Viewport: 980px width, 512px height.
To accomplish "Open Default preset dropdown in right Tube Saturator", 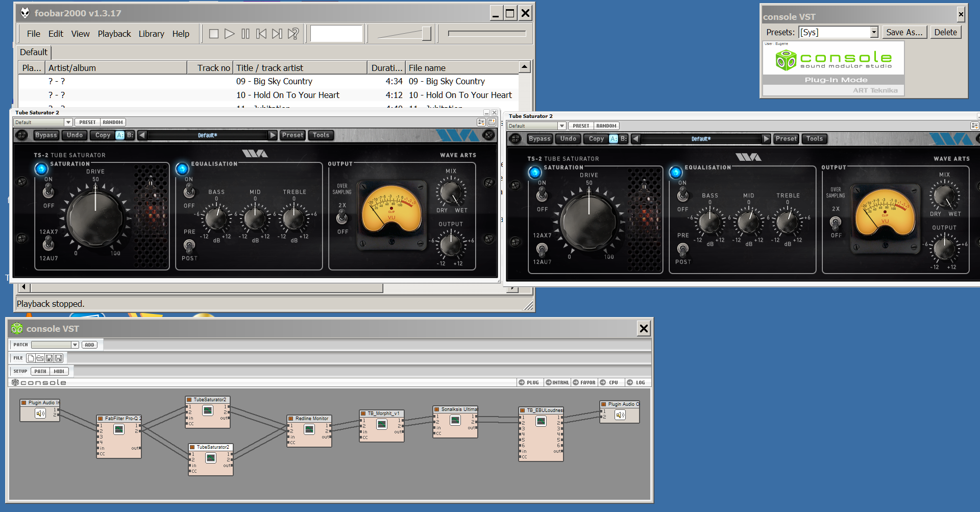I will (562, 126).
